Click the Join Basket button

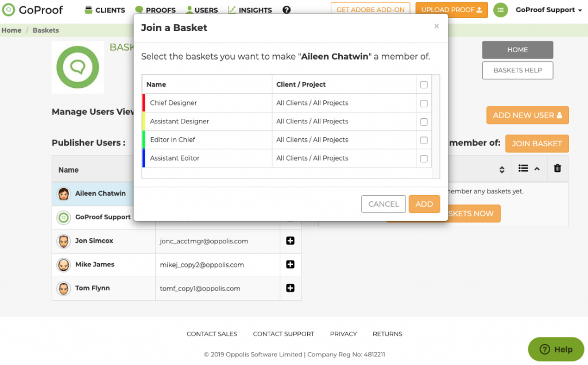pyautogui.click(x=537, y=143)
